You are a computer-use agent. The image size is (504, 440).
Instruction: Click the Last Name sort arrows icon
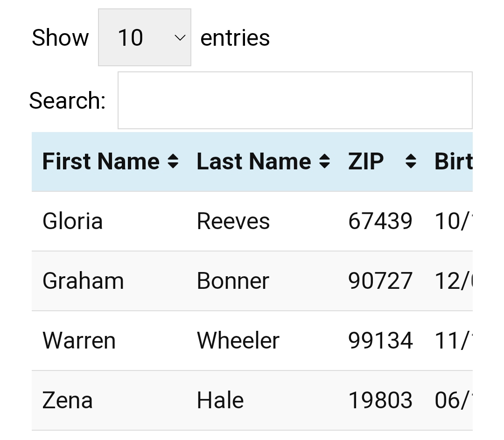click(325, 161)
